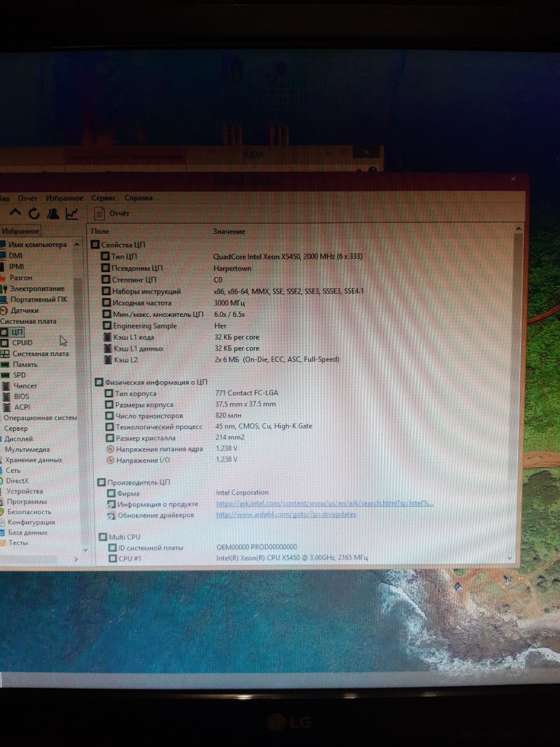The width and height of the screenshot is (560, 747).
Task: Open the ark.intel.com product information link
Action: pos(324,503)
